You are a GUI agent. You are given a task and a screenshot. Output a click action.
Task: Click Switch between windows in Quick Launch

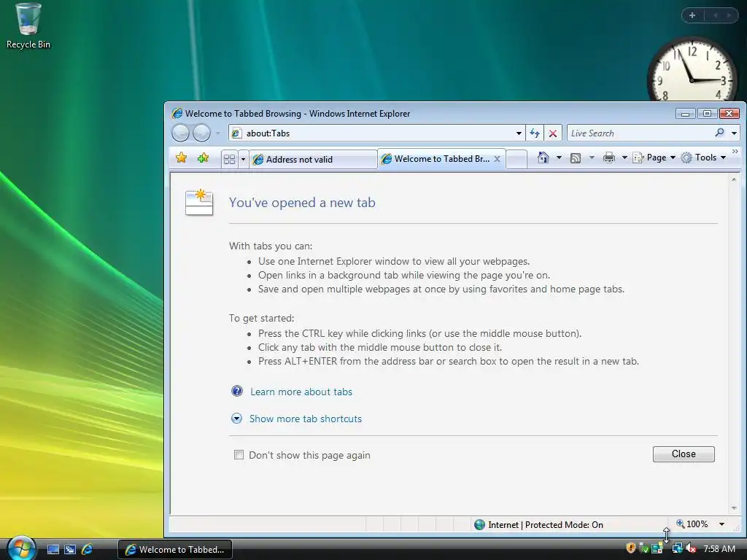(70, 550)
